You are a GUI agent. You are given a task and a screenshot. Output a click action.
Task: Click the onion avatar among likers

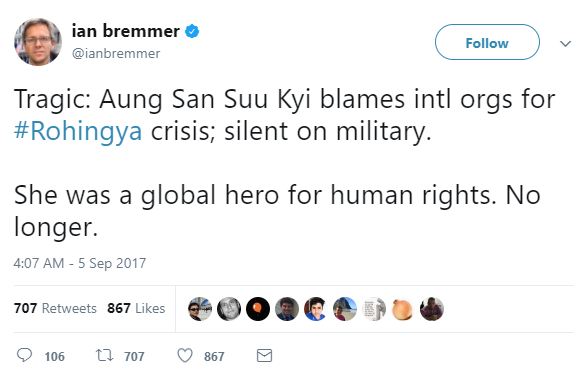pos(403,309)
